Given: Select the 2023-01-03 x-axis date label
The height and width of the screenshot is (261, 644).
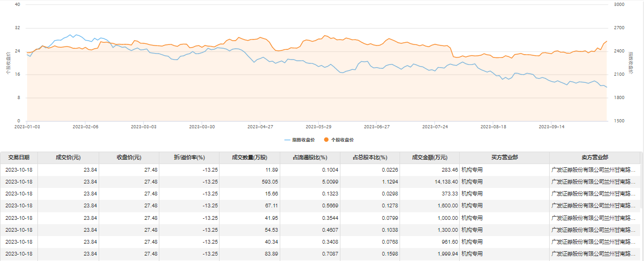Looking at the screenshot, I should 27,127.
